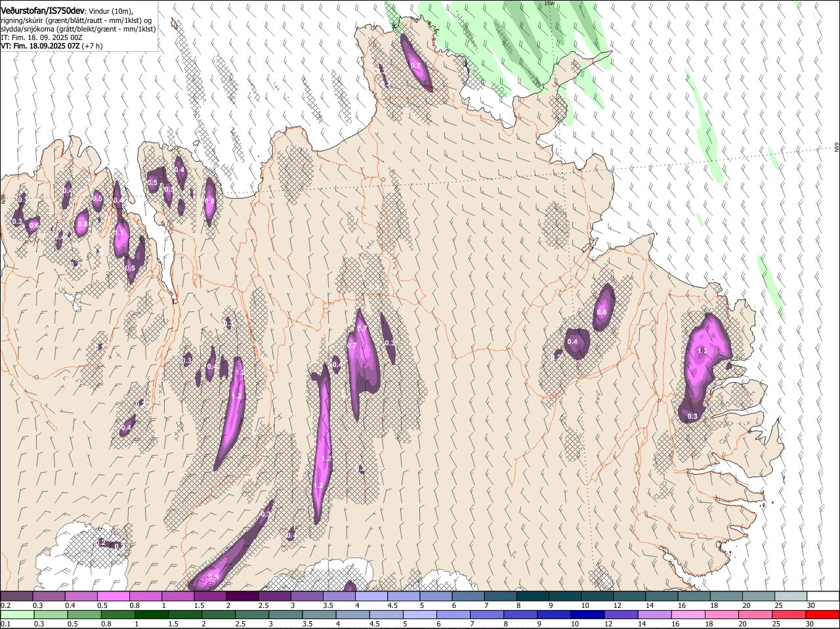
Task: Select lower legend swatch from 0.3 to 0.5
Action: pyautogui.click(x=51, y=615)
